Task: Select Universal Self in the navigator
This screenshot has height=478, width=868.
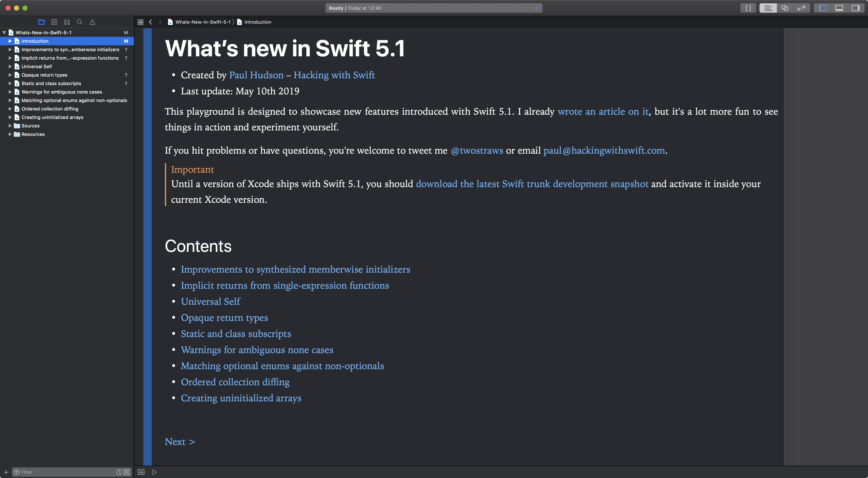Action: click(37, 66)
